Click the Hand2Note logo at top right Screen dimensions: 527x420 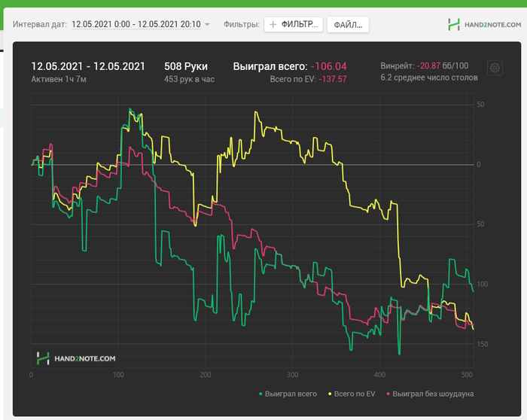pos(484,25)
